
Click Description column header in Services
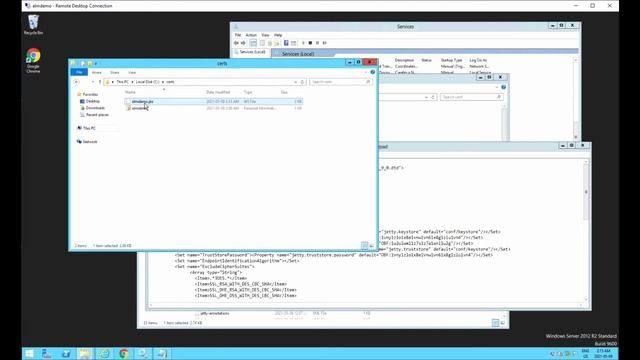tap(404, 60)
